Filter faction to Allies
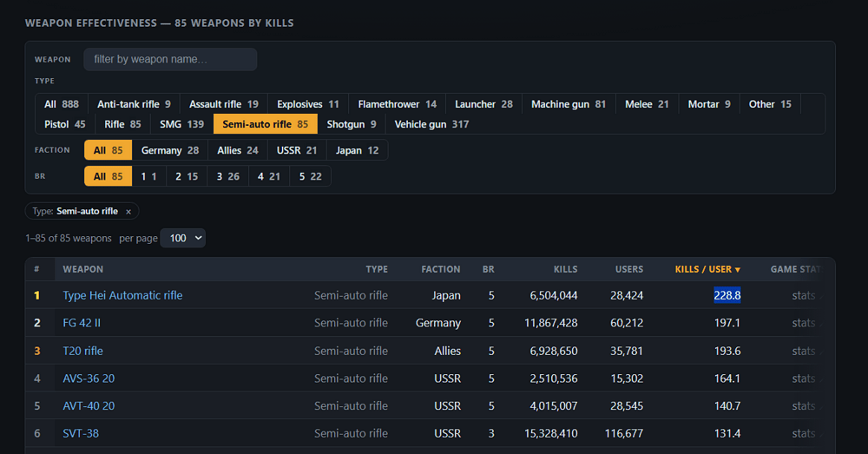 238,150
